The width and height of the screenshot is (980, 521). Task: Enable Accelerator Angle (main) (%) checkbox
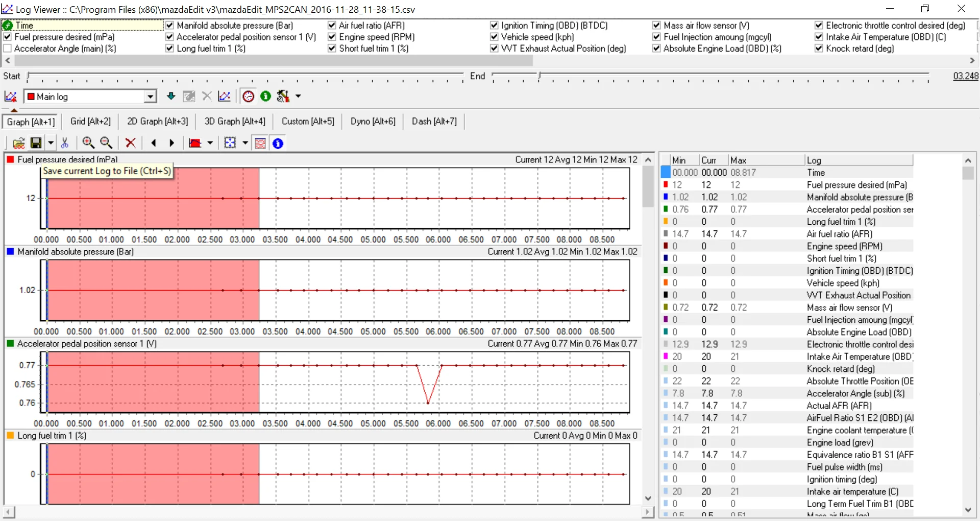pos(8,49)
